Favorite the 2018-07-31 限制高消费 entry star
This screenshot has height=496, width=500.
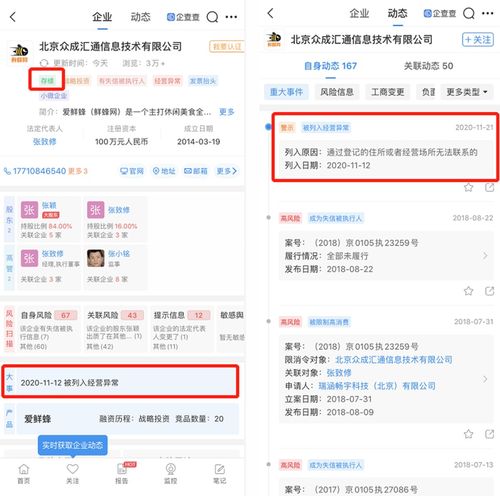(x=469, y=434)
